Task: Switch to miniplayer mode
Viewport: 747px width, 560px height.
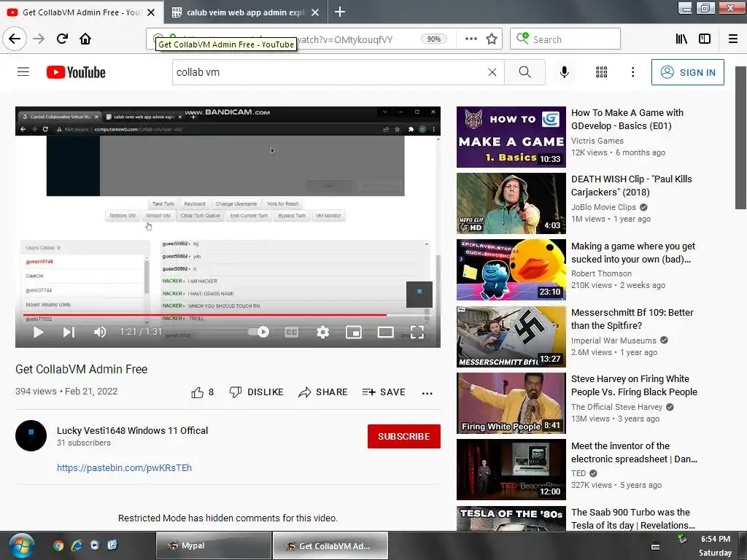Action: coord(354,332)
